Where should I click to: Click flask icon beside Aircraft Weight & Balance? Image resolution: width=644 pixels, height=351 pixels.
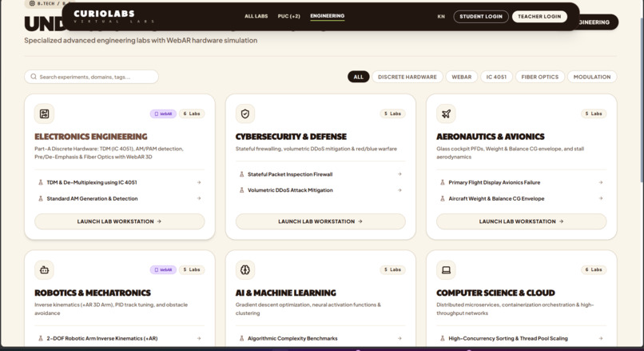(x=443, y=198)
